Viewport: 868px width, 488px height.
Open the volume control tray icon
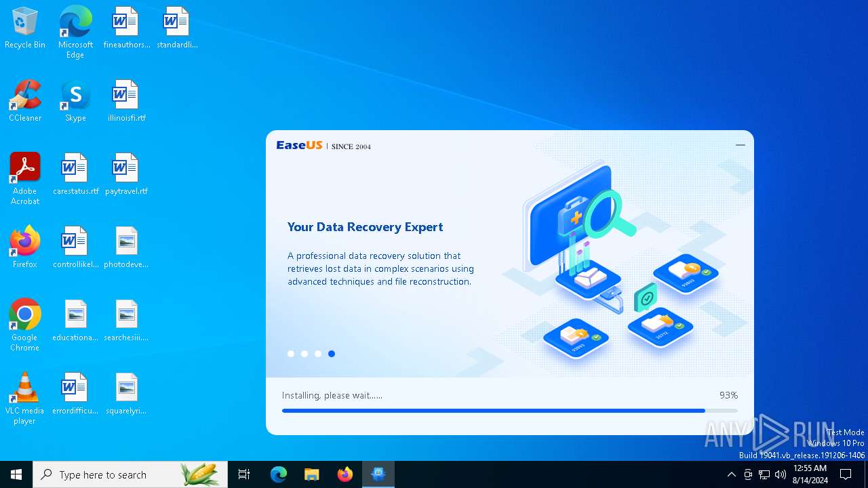[781, 474]
